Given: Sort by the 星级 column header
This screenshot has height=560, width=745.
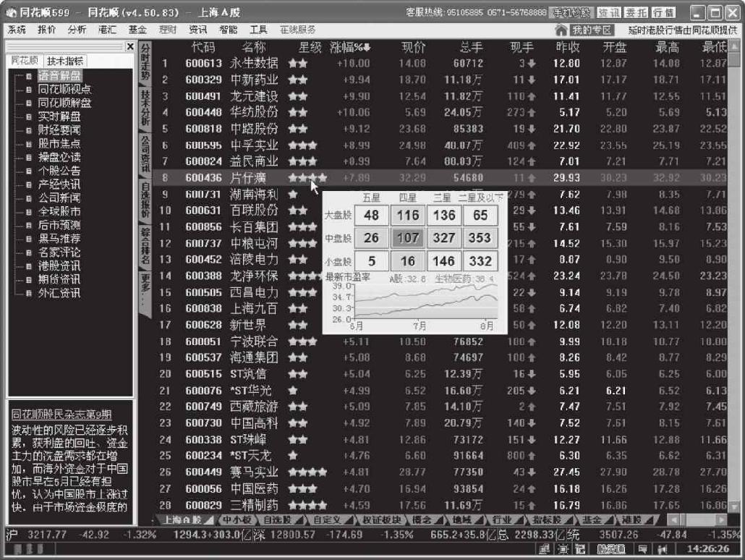Looking at the screenshot, I should pyautogui.click(x=310, y=47).
